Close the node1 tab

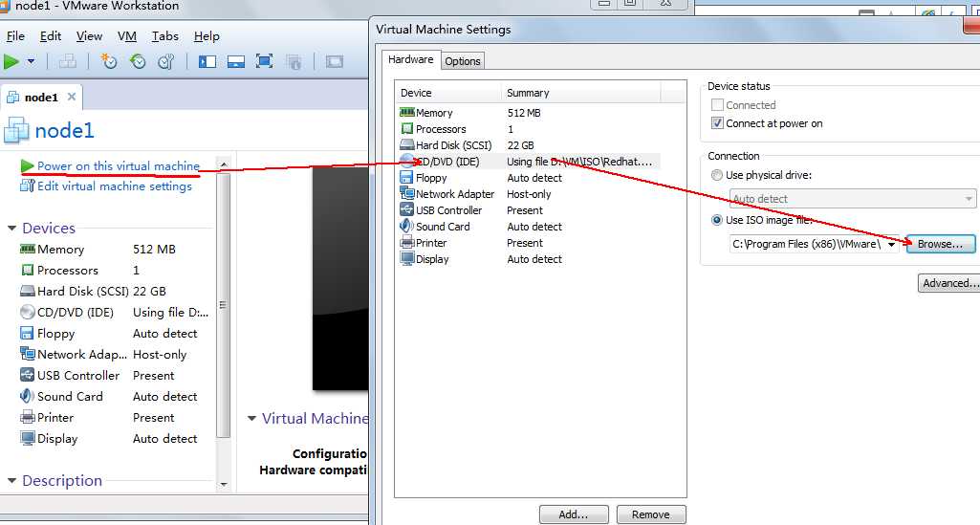pos(72,97)
